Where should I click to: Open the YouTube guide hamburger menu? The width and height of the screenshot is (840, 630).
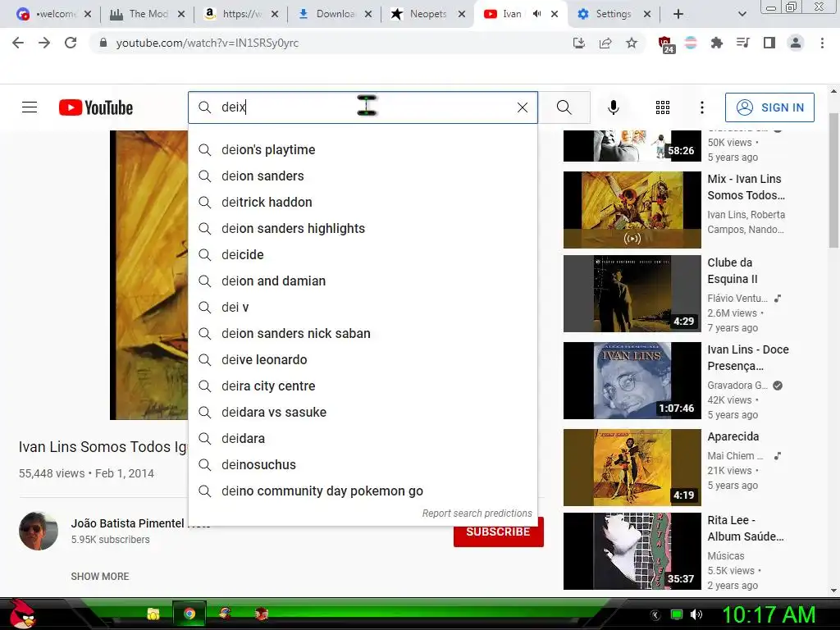pos(30,107)
